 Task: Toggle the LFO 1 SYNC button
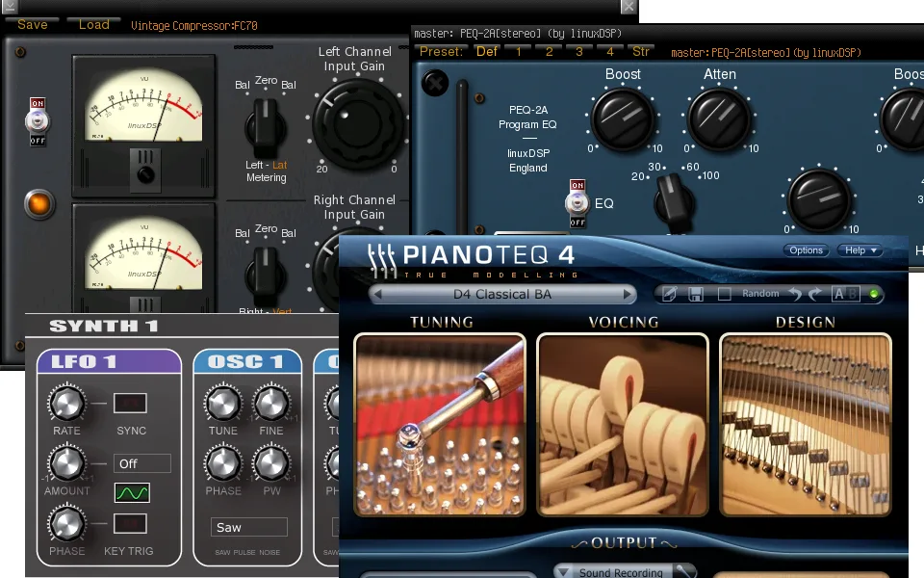tap(130, 403)
